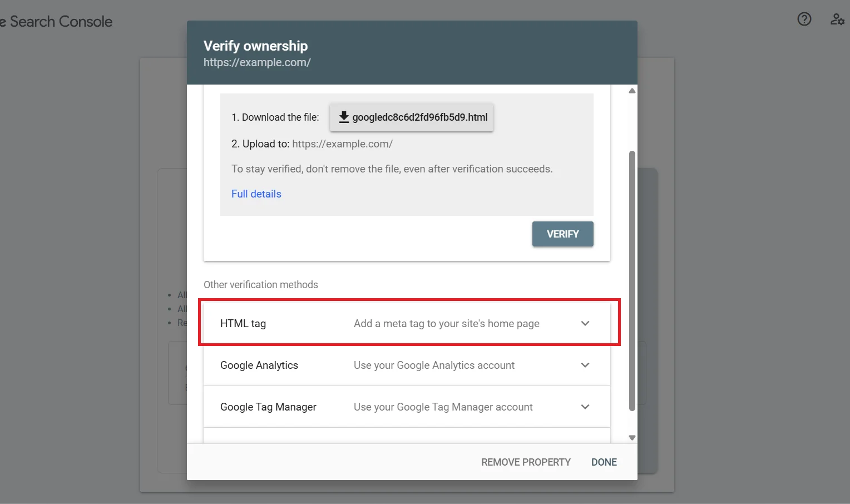Click the scroll-up arrow on the dialog scrollbar
This screenshot has height=504, width=850.
(x=631, y=90)
